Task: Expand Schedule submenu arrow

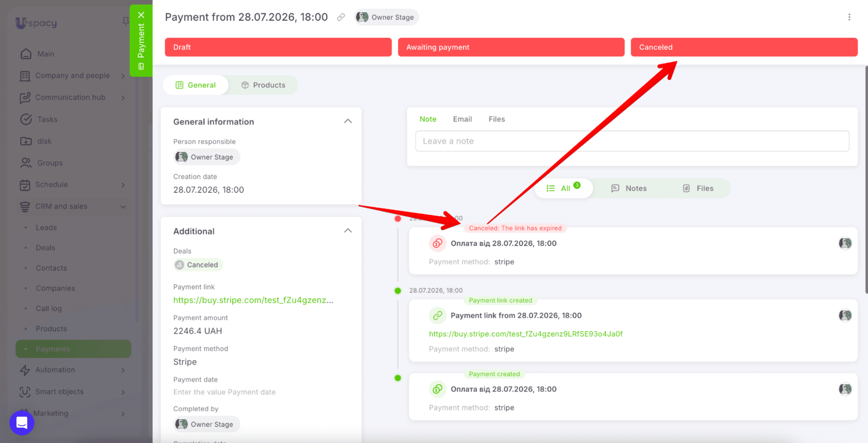Action: pyautogui.click(x=123, y=185)
